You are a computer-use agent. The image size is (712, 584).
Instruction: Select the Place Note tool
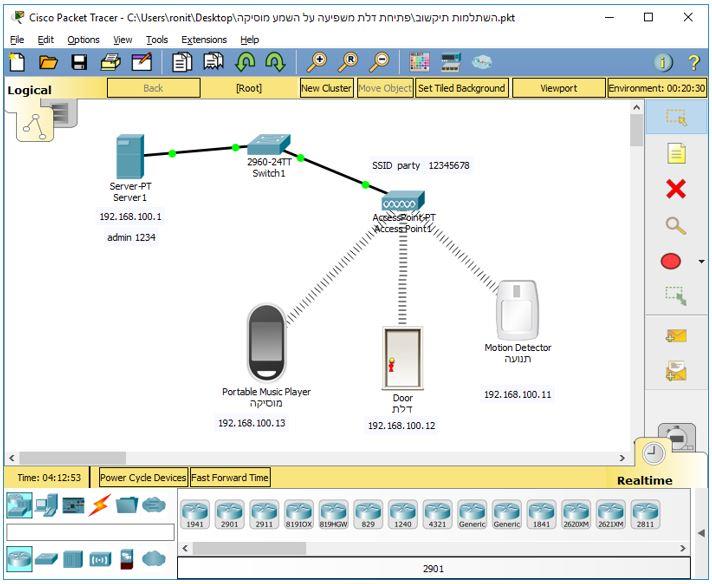[676, 153]
